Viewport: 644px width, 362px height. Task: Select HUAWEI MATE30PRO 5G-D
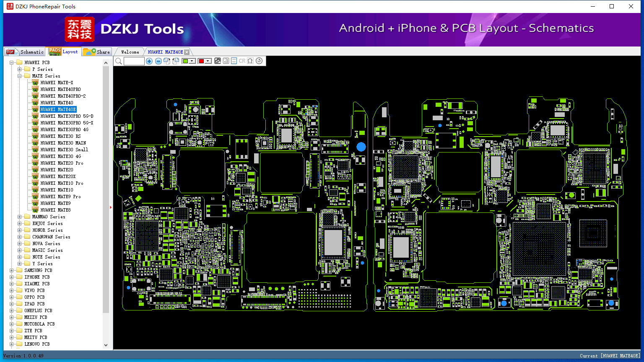(67, 116)
